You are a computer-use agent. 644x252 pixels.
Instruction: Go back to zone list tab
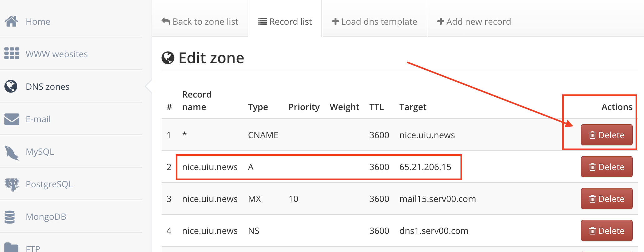click(200, 22)
